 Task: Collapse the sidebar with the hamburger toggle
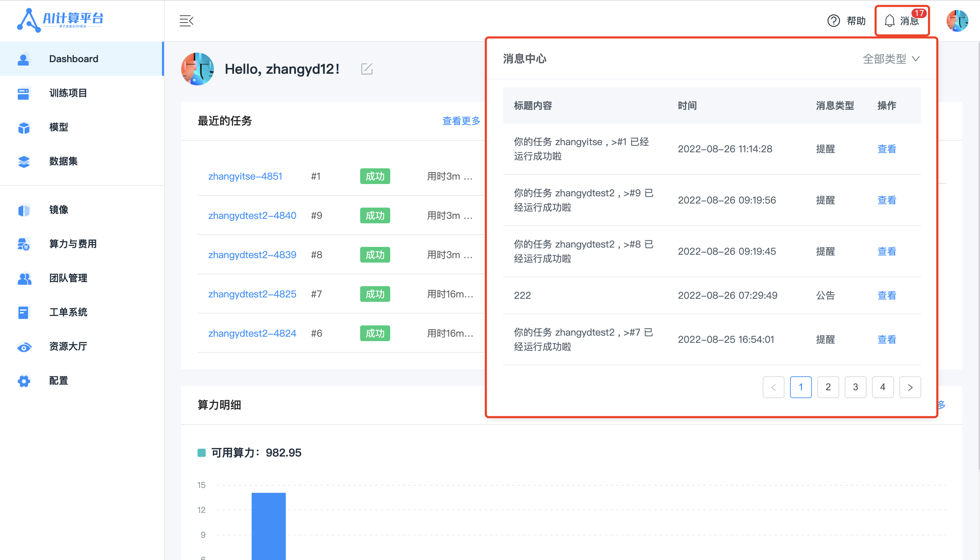click(x=186, y=21)
